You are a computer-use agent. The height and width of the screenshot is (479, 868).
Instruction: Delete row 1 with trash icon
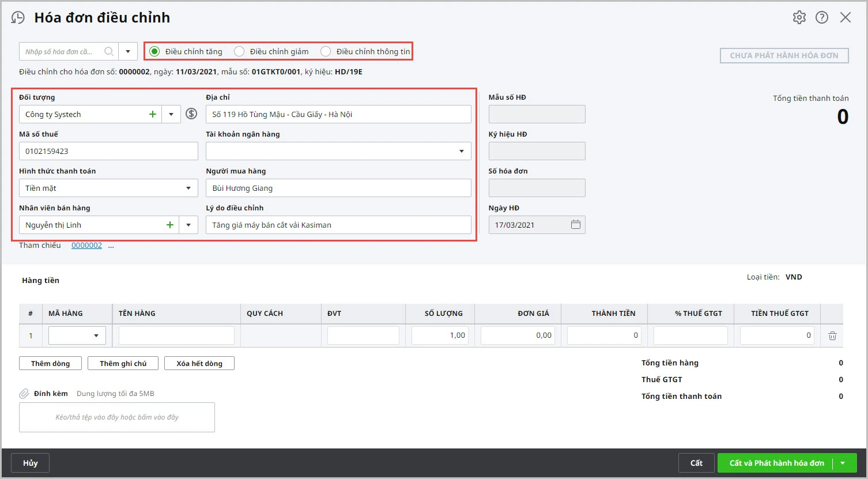[832, 335]
